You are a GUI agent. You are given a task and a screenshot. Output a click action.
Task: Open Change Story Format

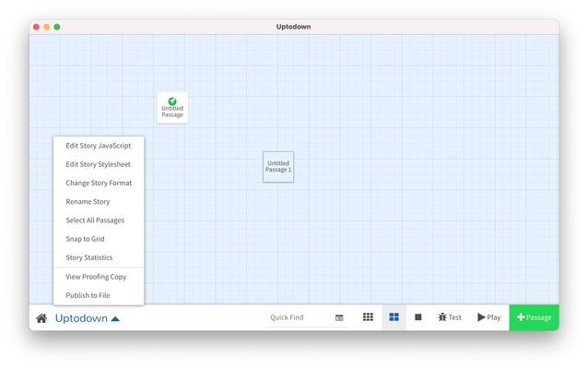pos(99,183)
